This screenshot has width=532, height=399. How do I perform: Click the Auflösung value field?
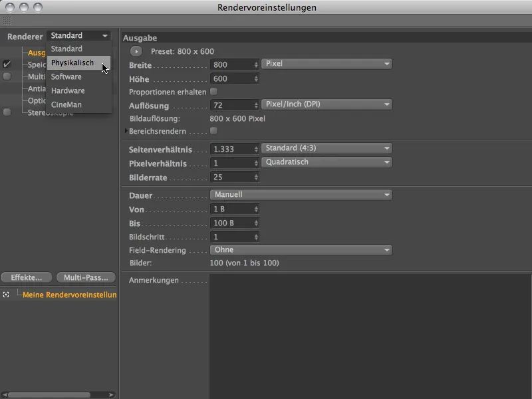pos(231,105)
